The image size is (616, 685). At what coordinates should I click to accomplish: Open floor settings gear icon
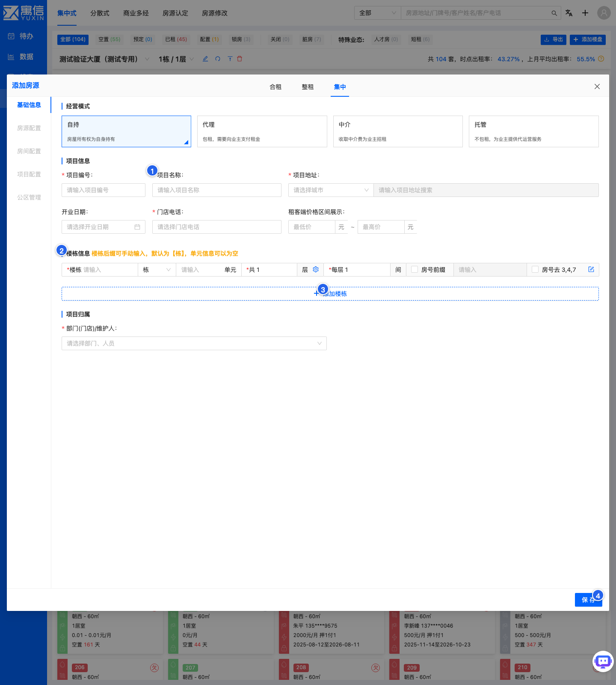[x=316, y=269]
